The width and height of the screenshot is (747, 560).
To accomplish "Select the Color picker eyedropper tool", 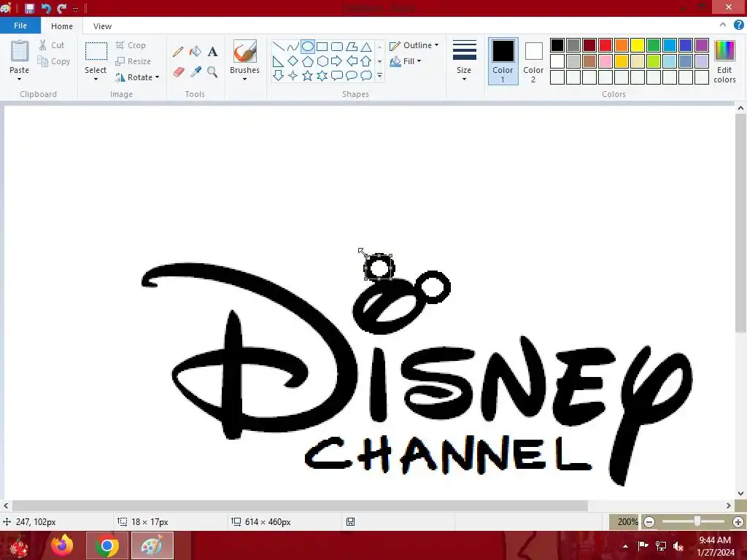I will pyautogui.click(x=196, y=72).
